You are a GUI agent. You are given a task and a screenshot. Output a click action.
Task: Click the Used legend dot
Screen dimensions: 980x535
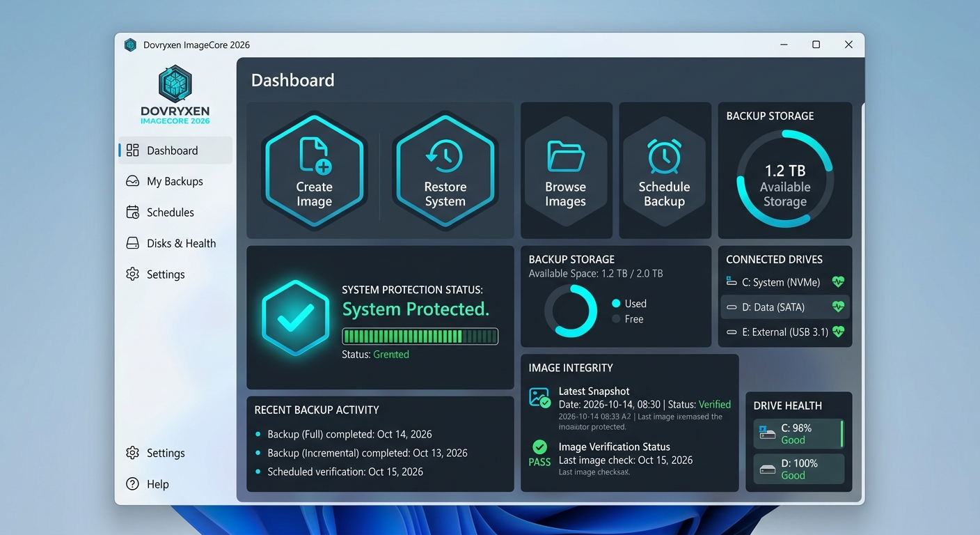point(616,304)
